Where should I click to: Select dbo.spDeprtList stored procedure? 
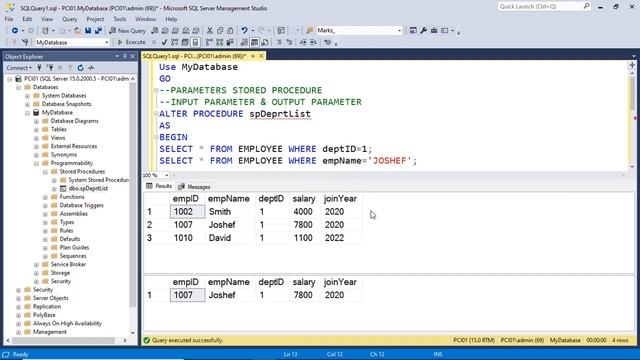tap(88, 189)
